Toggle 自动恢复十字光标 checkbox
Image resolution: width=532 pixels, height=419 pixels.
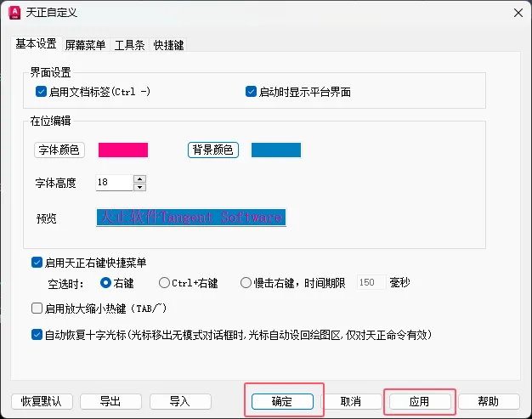(37, 335)
